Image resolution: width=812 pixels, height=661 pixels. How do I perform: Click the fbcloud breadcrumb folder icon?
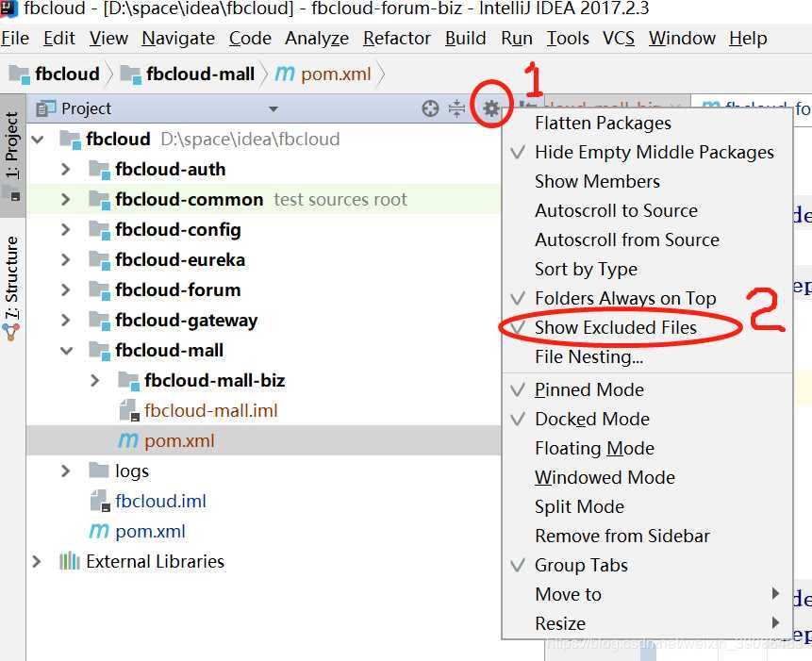click(x=20, y=74)
